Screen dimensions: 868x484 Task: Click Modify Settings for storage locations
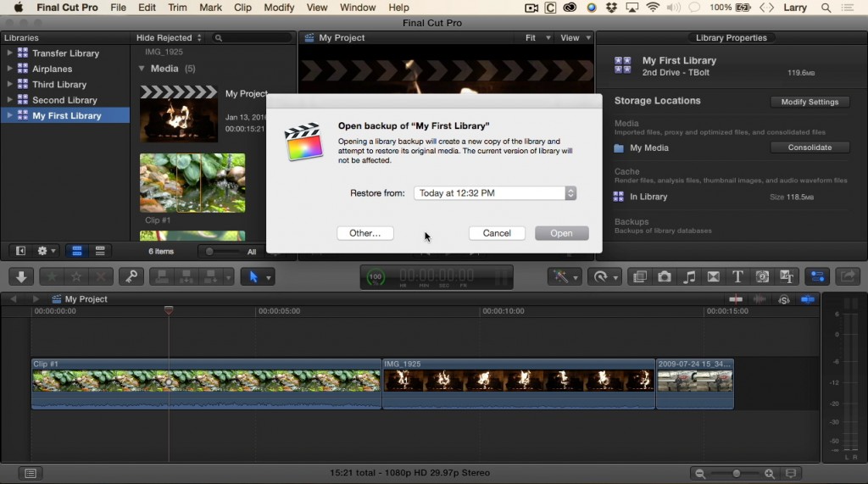[810, 102]
